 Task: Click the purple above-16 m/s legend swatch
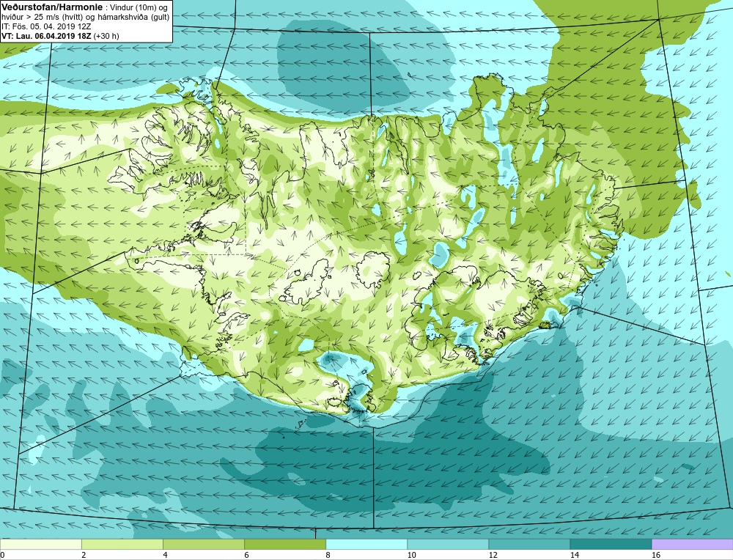click(x=693, y=544)
